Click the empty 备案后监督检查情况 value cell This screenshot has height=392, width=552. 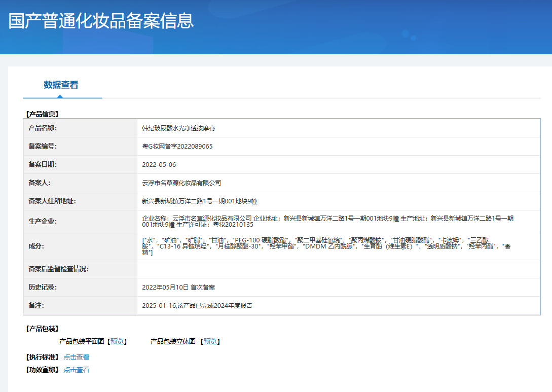pos(338,269)
